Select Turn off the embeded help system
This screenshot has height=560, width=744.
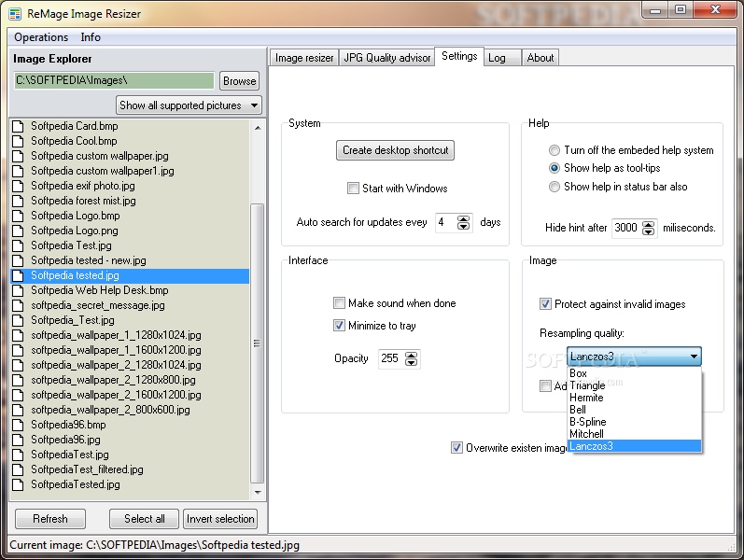point(554,150)
